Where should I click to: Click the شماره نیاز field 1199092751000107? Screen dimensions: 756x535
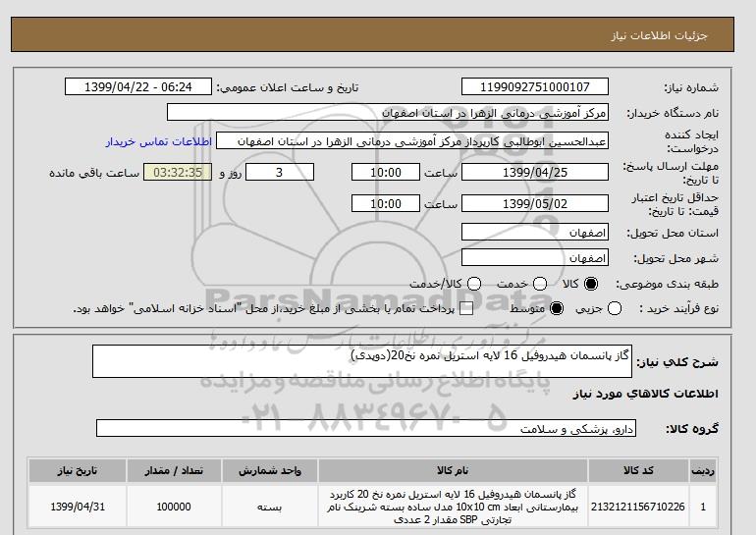pyautogui.click(x=535, y=86)
